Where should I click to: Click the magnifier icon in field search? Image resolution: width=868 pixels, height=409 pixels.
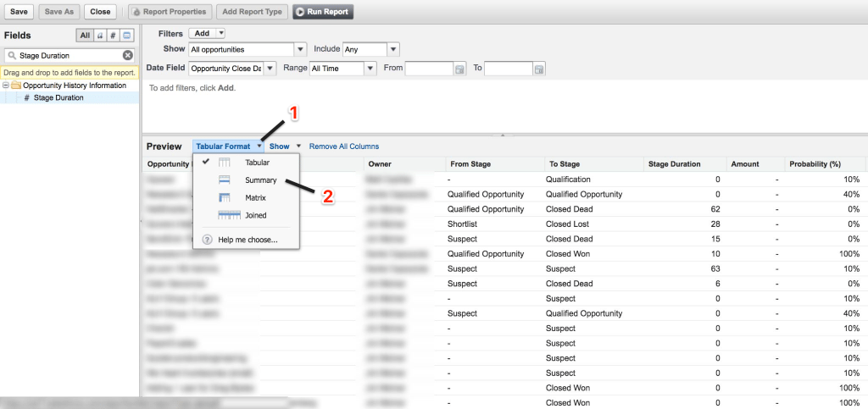pyautogui.click(x=12, y=55)
